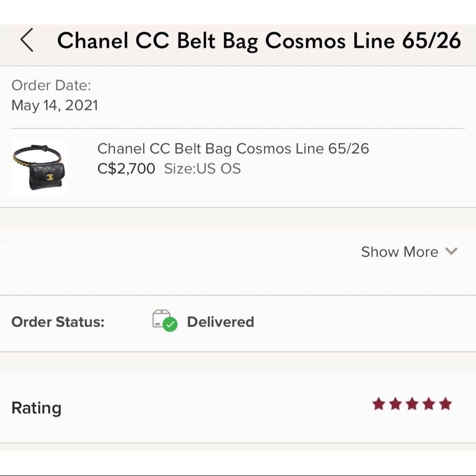Image resolution: width=476 pixels, height=476 pixels.
Task: Select the third rating star
Action: (x=412, y=404)
